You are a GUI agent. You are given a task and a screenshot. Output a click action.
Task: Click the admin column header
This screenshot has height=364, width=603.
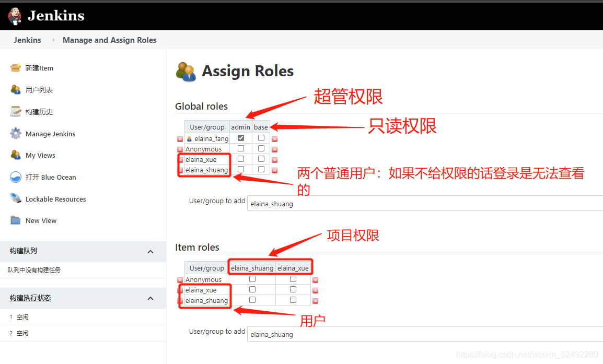pos(241,127)
